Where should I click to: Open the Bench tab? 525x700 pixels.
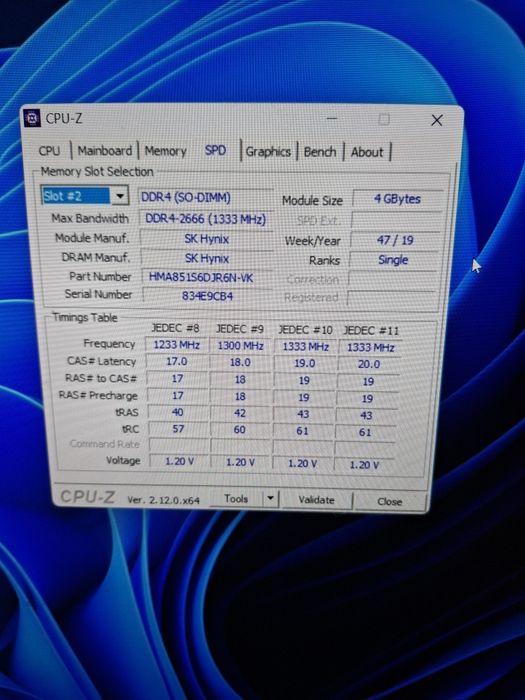click(320, 152)
